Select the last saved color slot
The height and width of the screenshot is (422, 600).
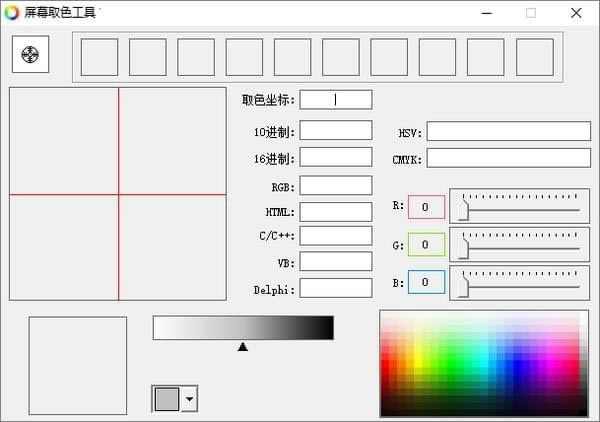pyautogui.click(x=534, y=57)
